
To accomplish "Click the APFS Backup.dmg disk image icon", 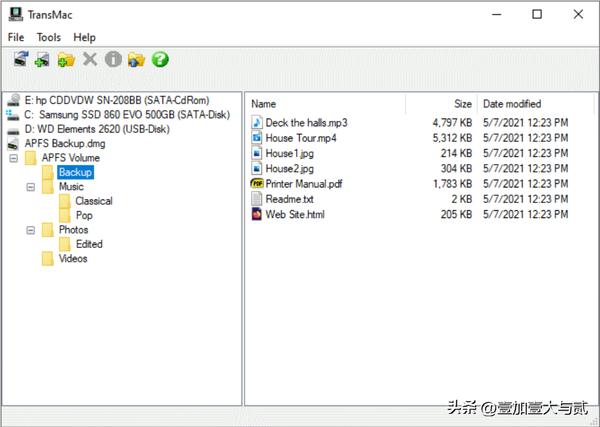I will click(13, 144).
